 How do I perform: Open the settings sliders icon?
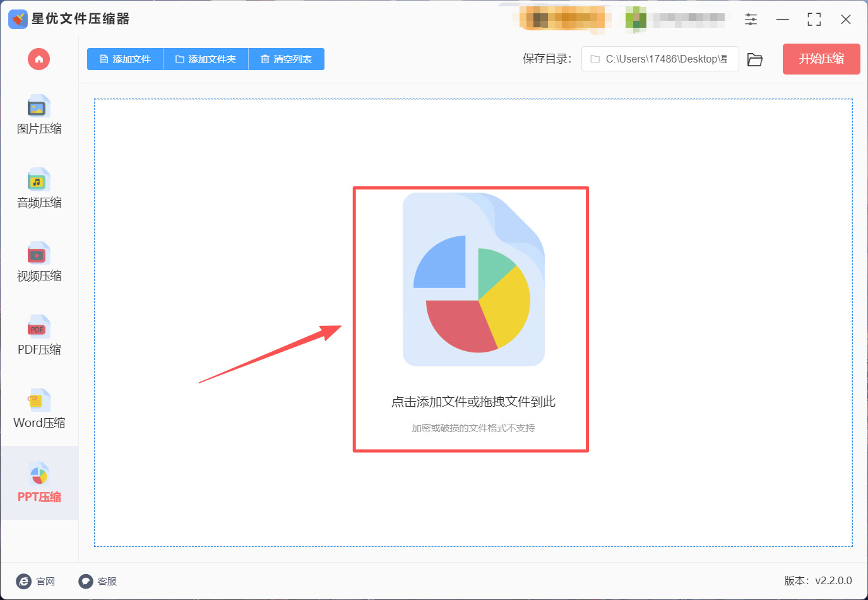[x=751, y=19]
